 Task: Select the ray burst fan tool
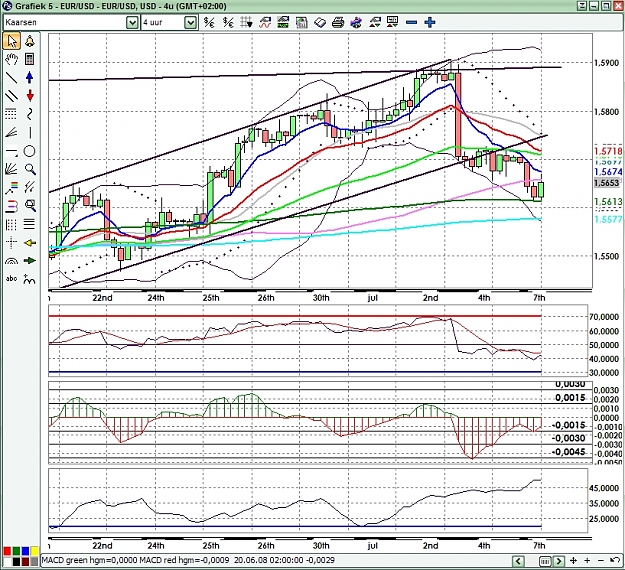click(12, 169)
